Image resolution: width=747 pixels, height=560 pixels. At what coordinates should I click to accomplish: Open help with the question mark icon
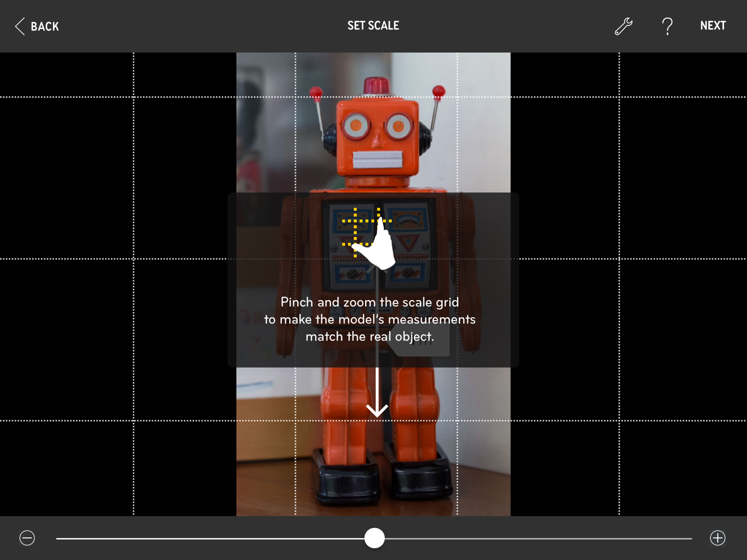(x=667, y=26)
